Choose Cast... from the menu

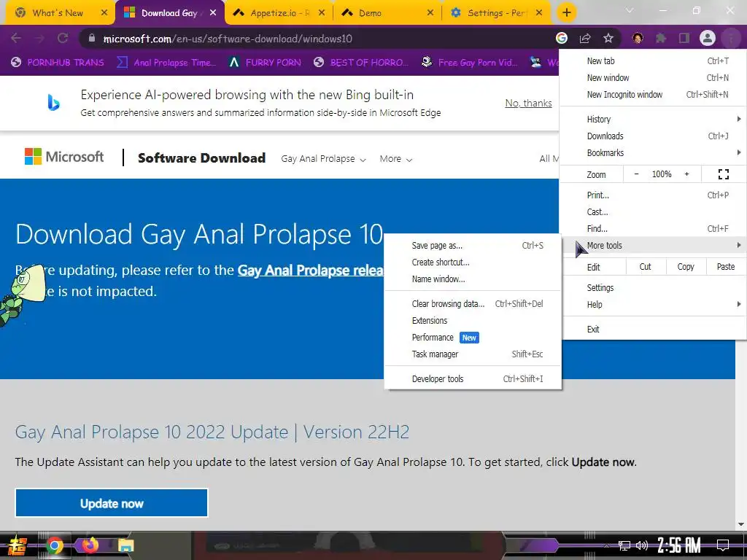point(653,211)
